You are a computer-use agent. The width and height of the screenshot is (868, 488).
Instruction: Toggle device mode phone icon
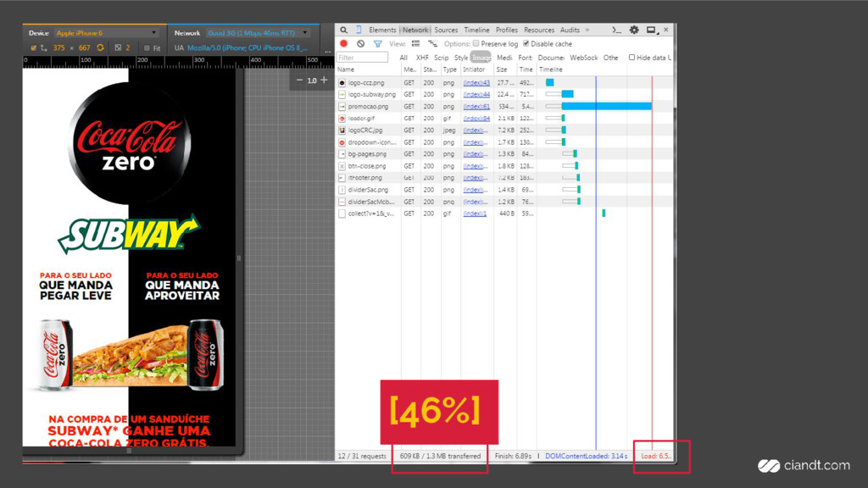click(359, 30)
